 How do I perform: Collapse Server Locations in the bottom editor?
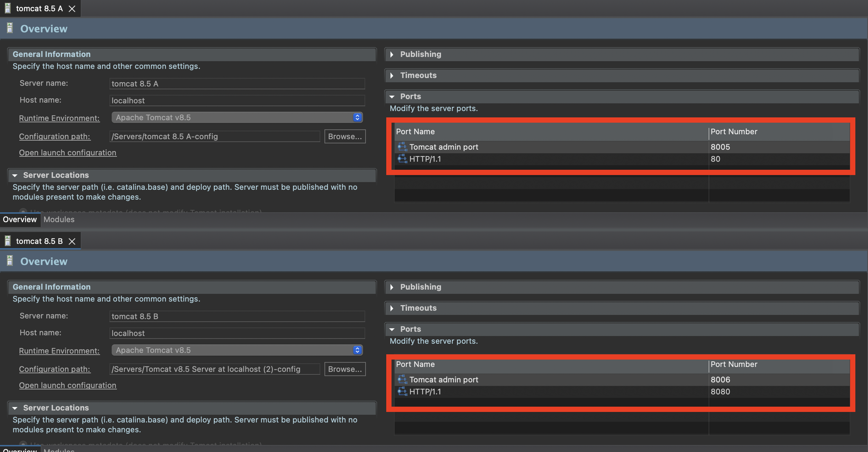[15, 408]
